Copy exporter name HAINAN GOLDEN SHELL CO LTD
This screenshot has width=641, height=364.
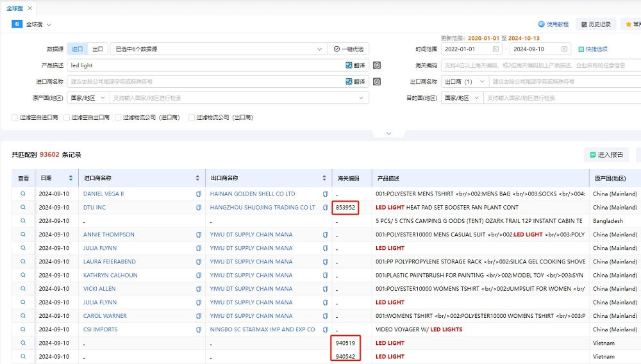(x=325, y=194)
